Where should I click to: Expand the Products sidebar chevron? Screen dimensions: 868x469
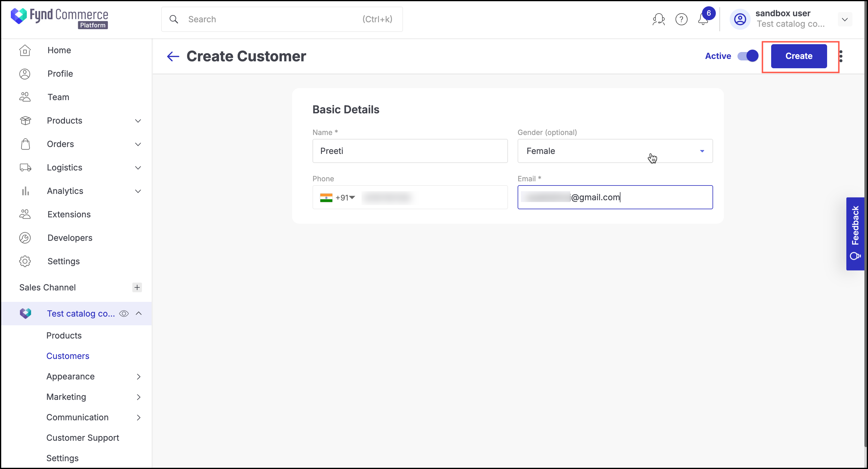[138, 121]
